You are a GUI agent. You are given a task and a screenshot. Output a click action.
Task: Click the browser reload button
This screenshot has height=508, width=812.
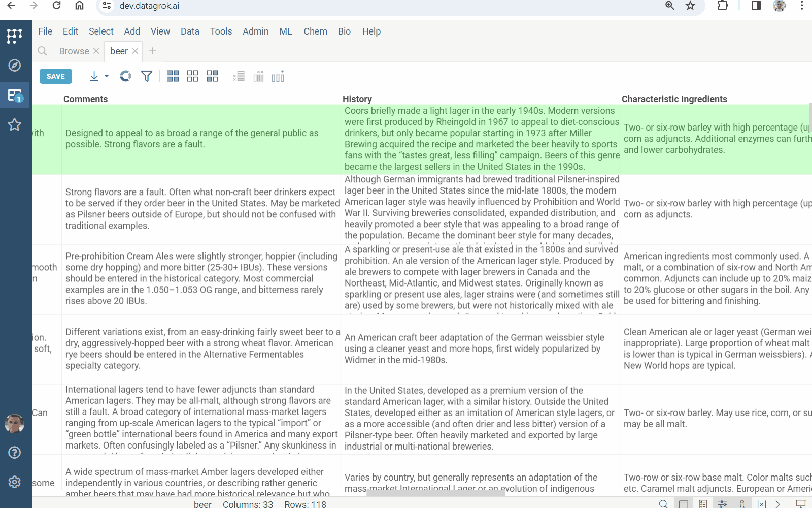56,6
